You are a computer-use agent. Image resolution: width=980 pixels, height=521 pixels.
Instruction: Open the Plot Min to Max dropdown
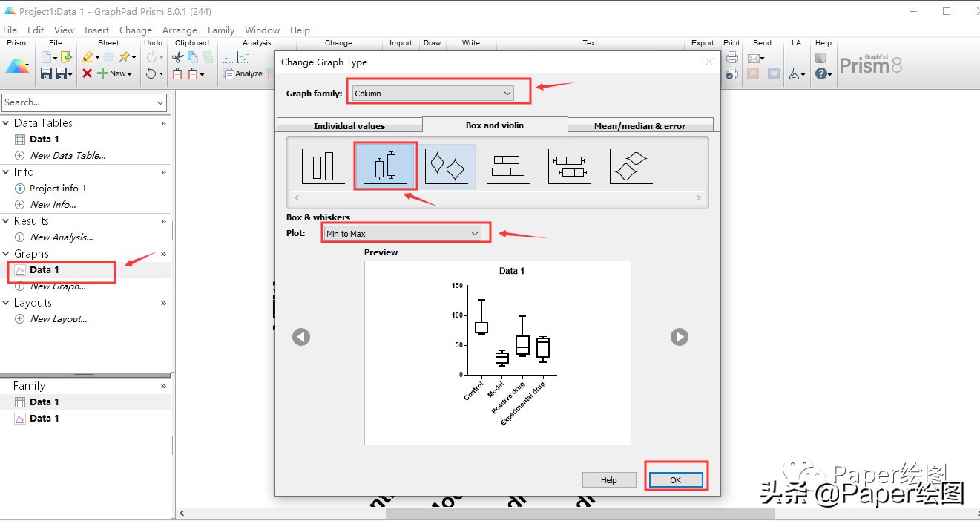[x=403, y=234]
